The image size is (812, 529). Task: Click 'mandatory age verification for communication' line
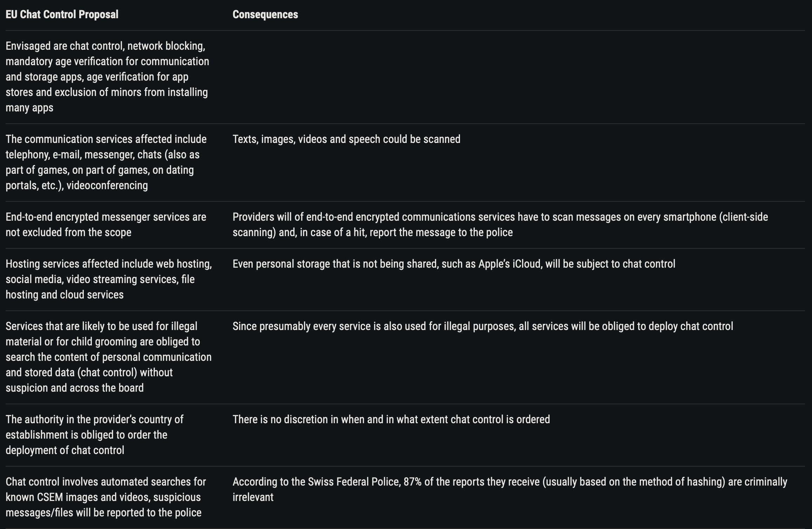tap(107, 61)
